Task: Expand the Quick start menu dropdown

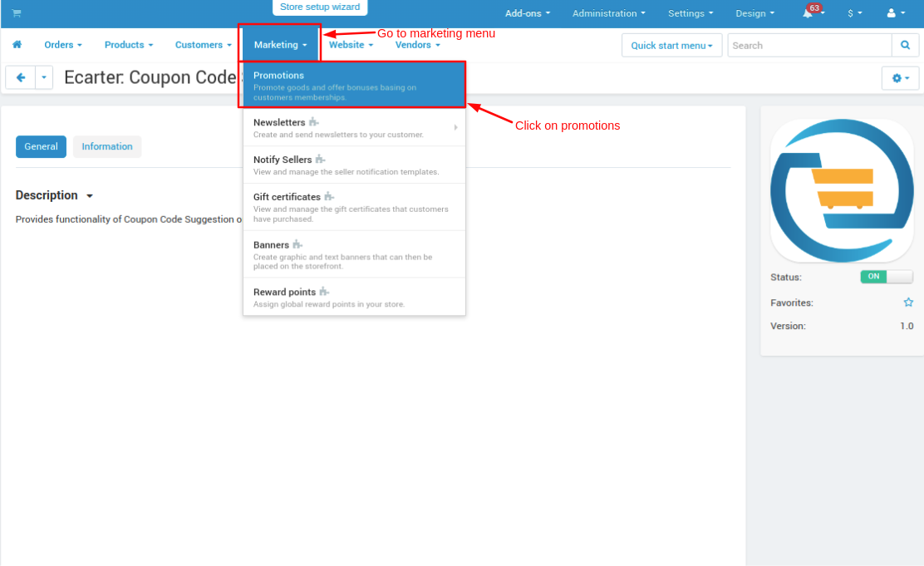Action: (x=671, y=46)
